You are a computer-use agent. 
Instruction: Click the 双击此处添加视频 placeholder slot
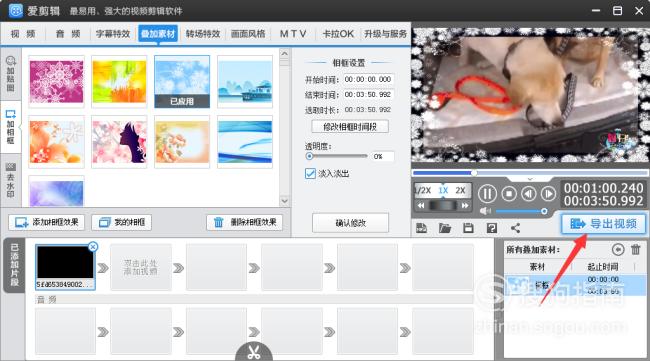tap(141, 267)
